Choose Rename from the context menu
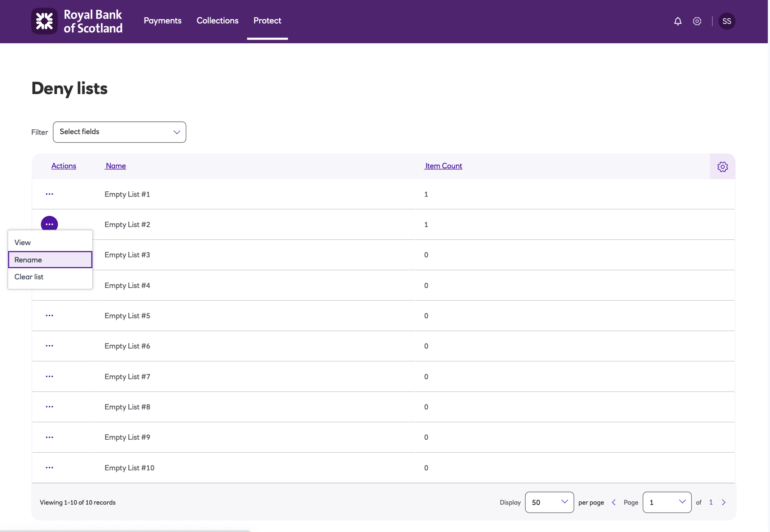 [50, 260]
